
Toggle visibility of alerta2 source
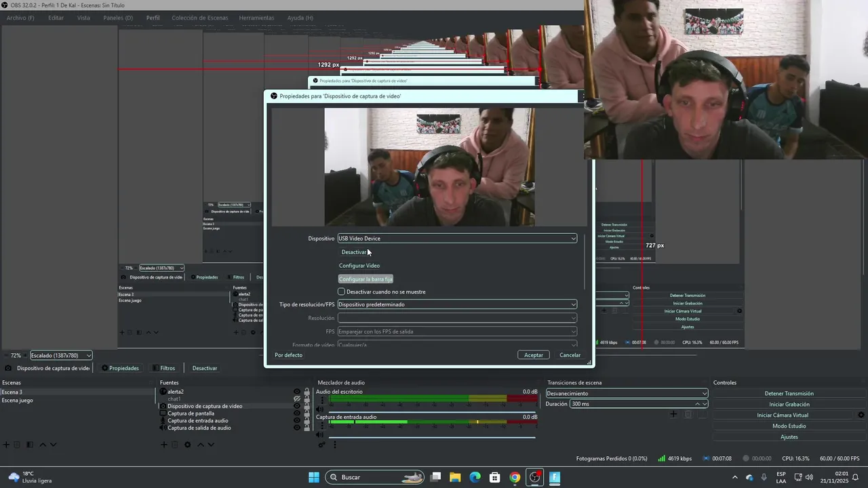(296, 392)
